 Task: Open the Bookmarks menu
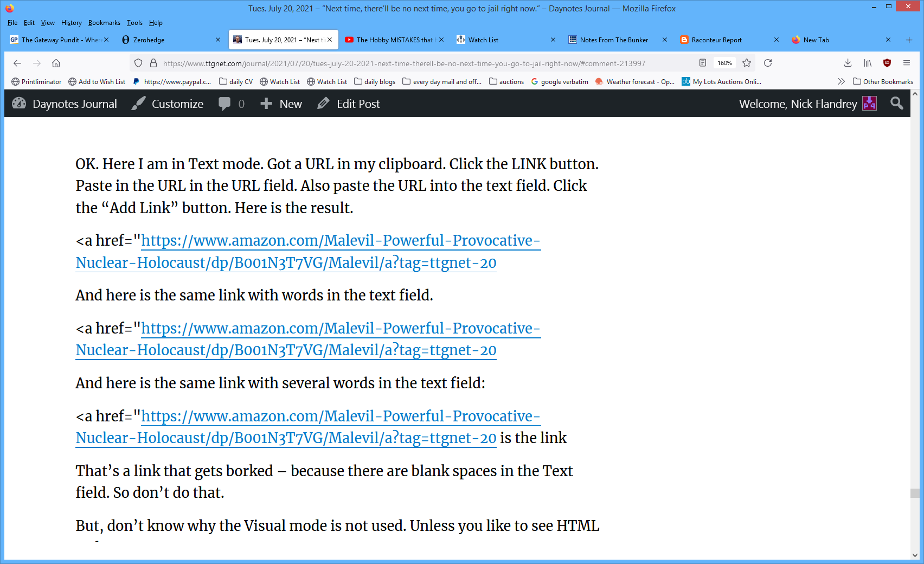104,23
